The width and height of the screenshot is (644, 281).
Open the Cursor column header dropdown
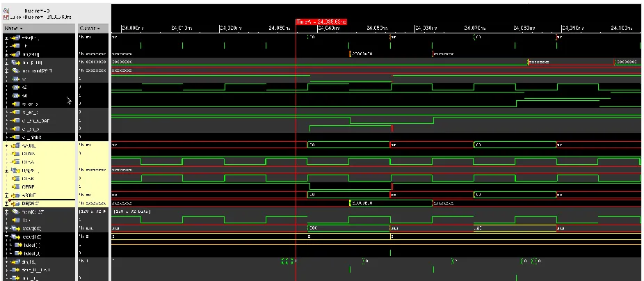98,29
